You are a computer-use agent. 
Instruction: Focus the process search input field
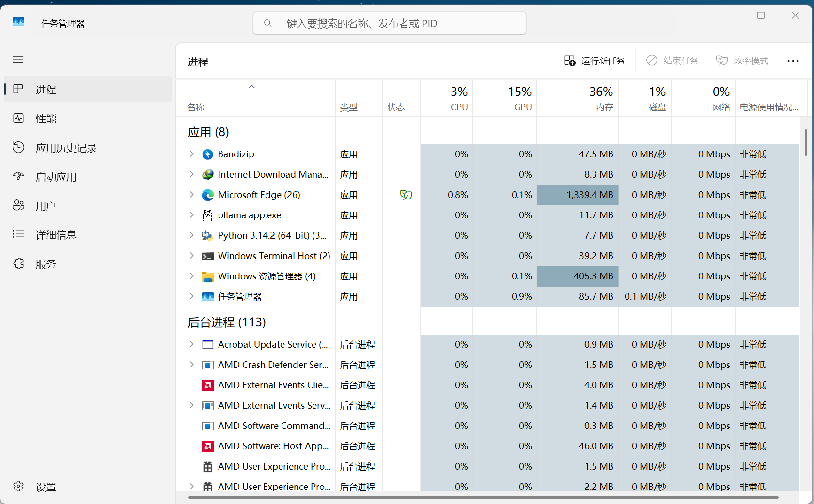tap(390, 23)
